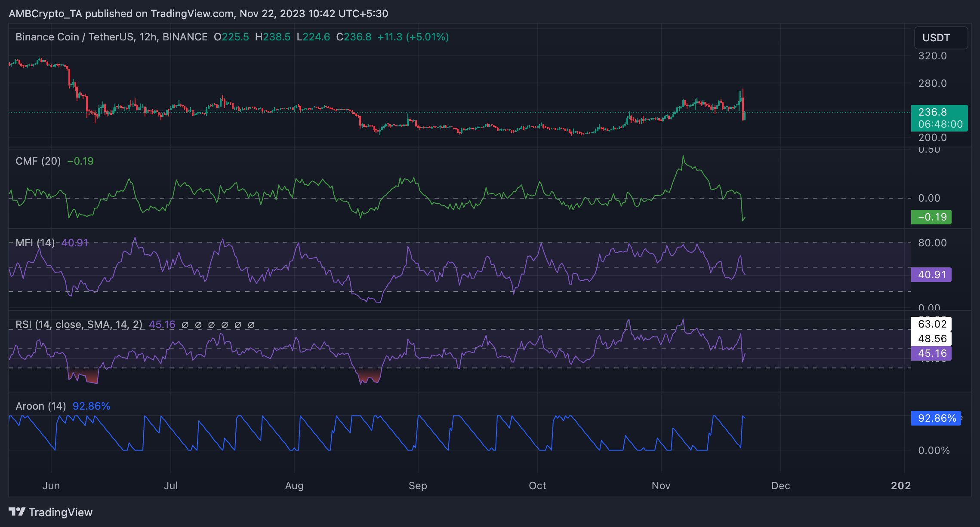Click the 80.00 MFI axis label
980x527 pixels.
click(x=933, y=243)
